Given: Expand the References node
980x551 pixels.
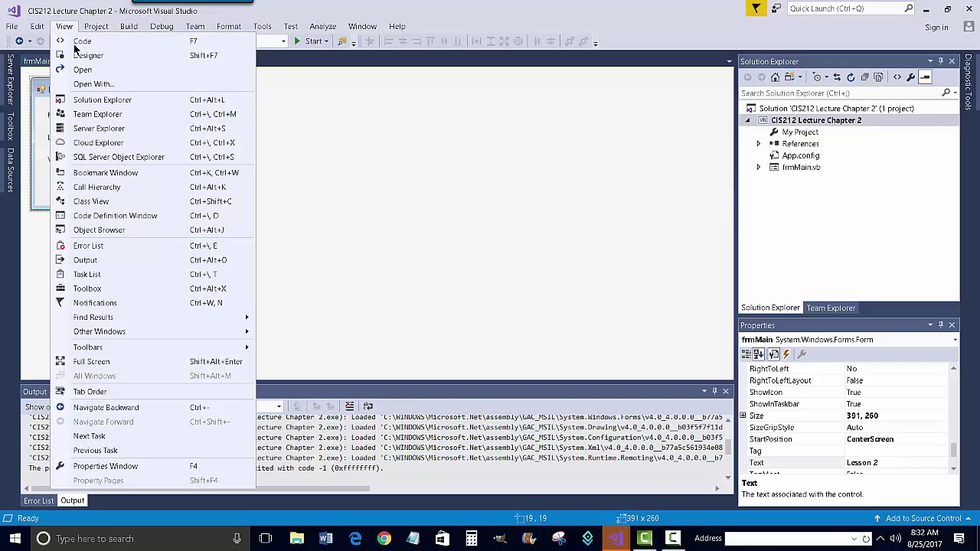Looking at the screenshot, I should tap(759, 144).
